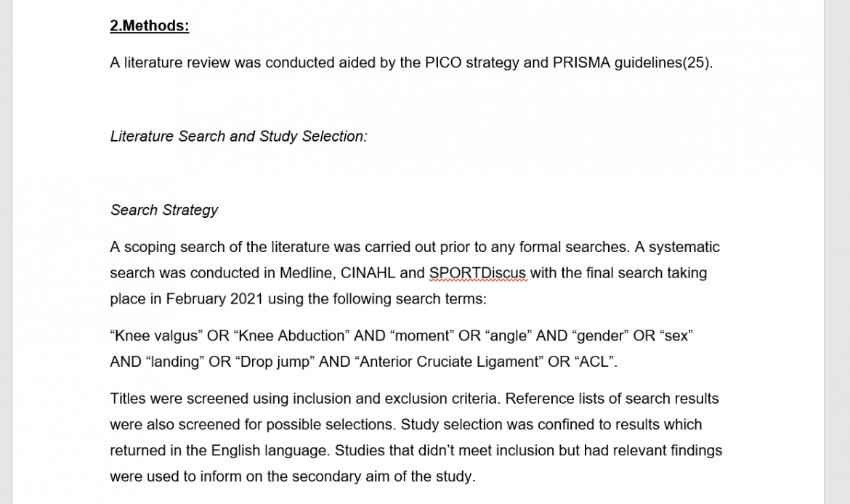Click the citation number (25) after guidelines
Image resolution: width=850 pixels, height=504 pixels.
(697, 62)
